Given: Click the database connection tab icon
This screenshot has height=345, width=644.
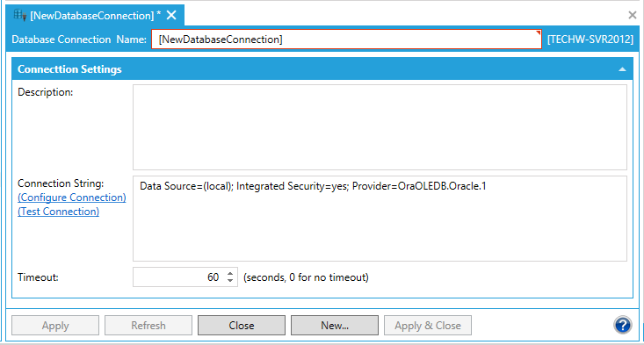Looking at the screenshot, I should click(x=19, y=16).
